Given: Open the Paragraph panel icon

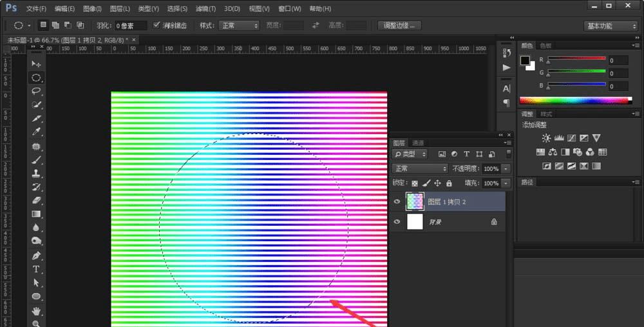Looking at the screenshot, I should point(506,103).
